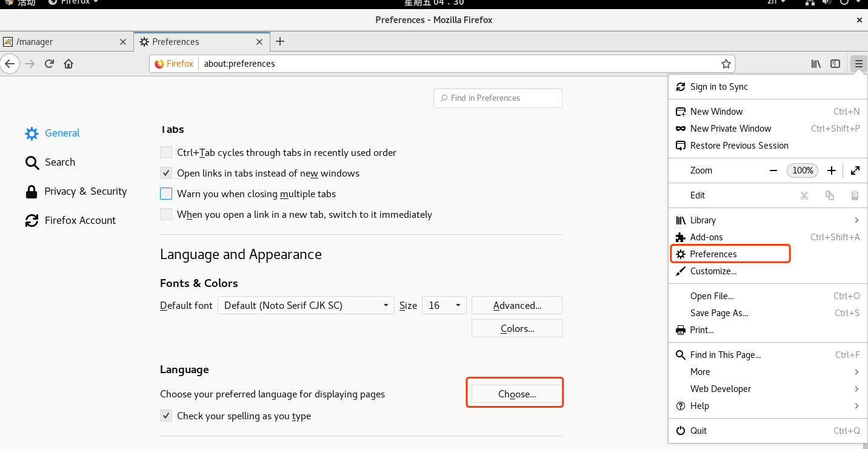Open the Default font dropdown

306,305
